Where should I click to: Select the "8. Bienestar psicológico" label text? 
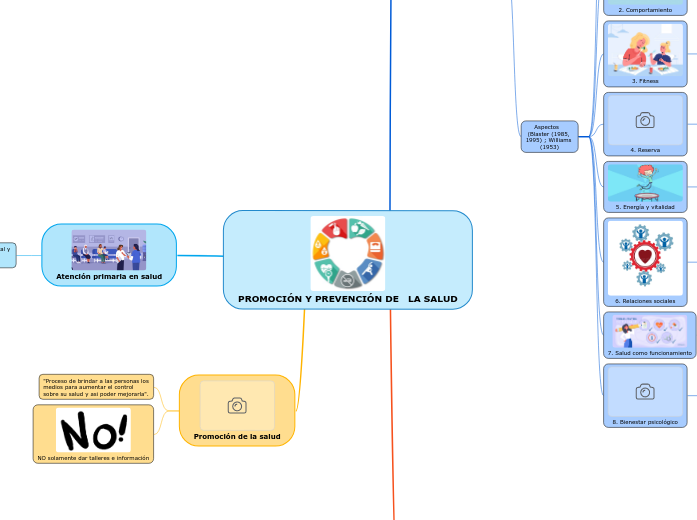click(x=645, y=422)
